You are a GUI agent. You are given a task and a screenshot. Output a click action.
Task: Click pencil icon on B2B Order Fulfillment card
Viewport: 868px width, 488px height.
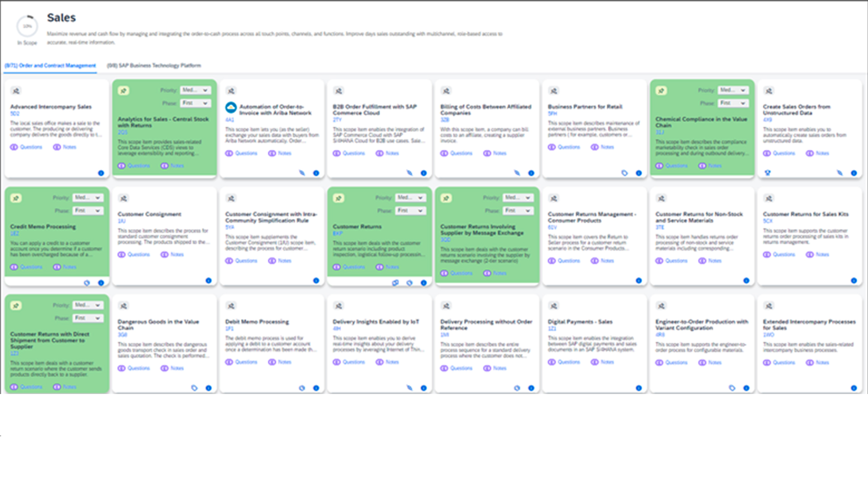tap(410, 173)
